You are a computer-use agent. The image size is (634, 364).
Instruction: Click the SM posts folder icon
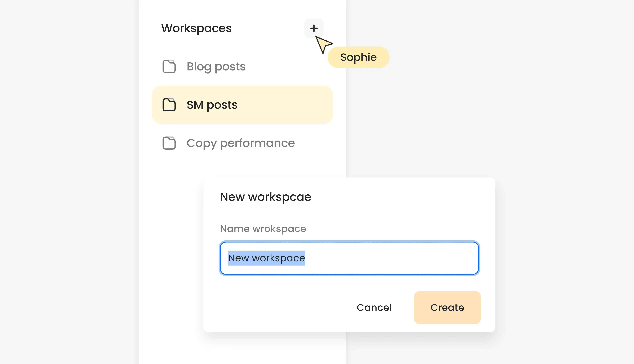click(169, 105)
